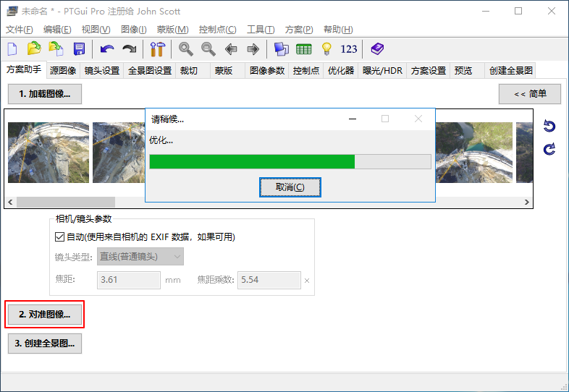Viewport: 569px width, 392px height.
Task: Click the Undo arrow icon
Action: [x=106, y=48]
